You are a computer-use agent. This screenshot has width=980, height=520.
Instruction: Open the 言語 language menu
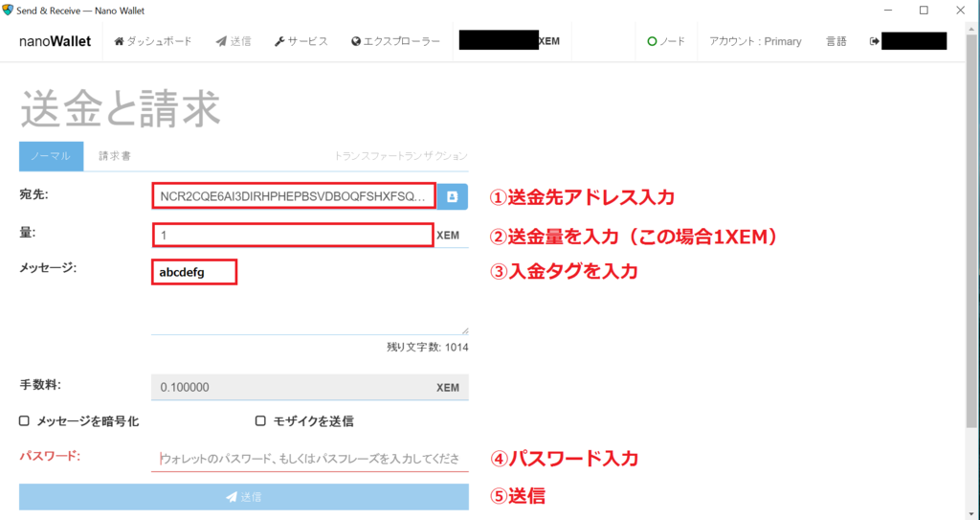[x=836, y=41]
